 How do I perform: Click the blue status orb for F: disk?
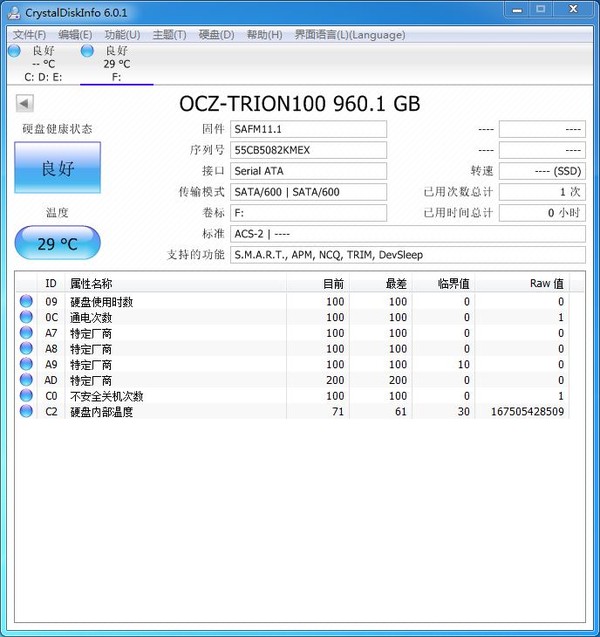click(x=87, y=51)
